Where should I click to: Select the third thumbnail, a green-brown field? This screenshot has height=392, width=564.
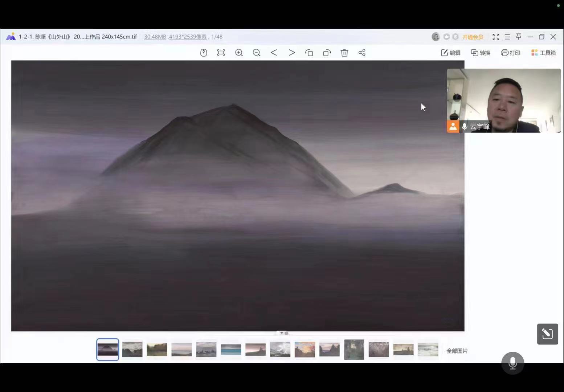[x=157, y=350]
